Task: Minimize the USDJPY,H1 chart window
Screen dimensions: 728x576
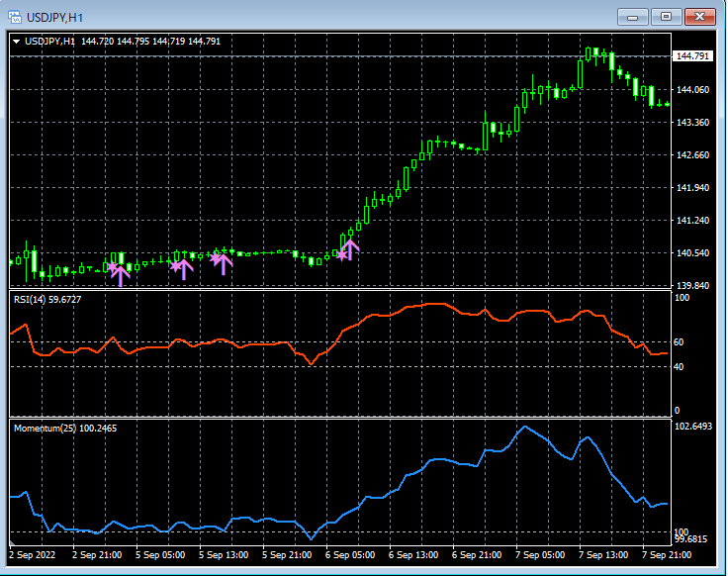Action: tap(633, 16)
